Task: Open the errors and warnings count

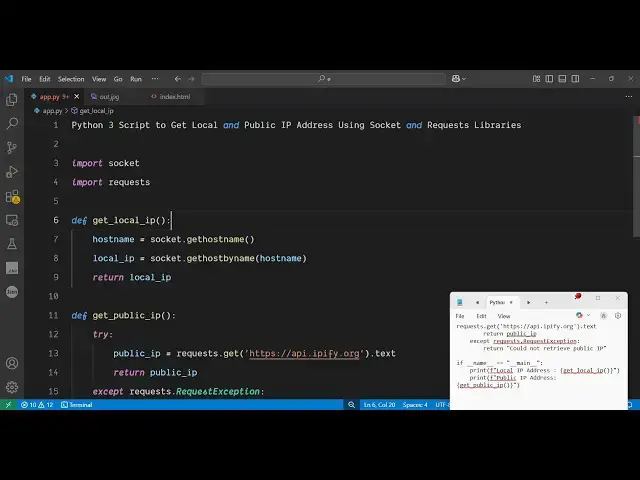Action: 37,404
